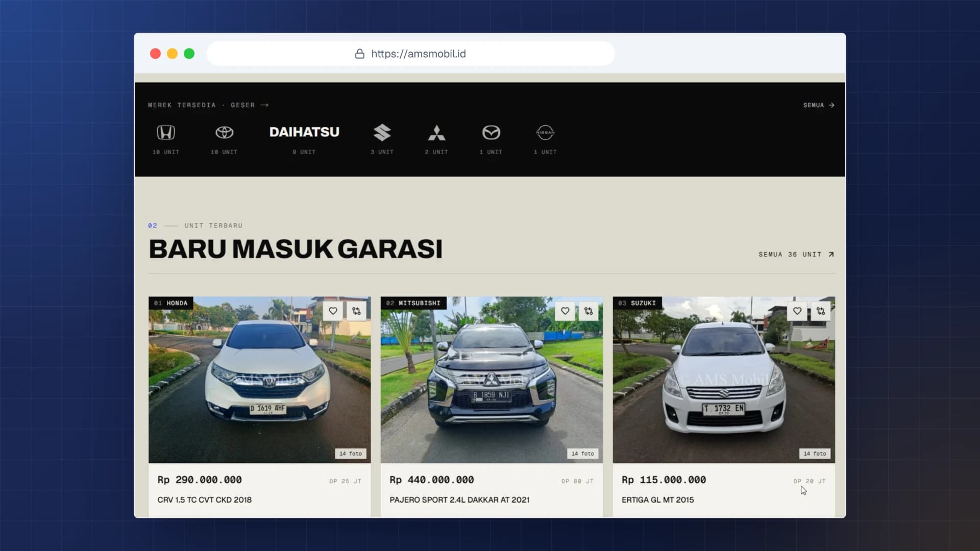Click the 02 MITSUBISHI tag

(x=413, y=303)
